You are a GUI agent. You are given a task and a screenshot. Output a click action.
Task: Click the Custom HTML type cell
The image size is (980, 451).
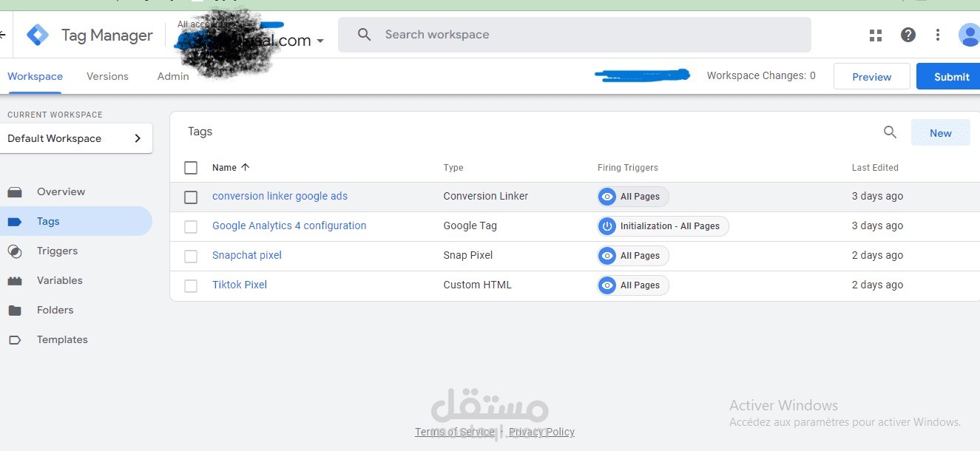478,285
